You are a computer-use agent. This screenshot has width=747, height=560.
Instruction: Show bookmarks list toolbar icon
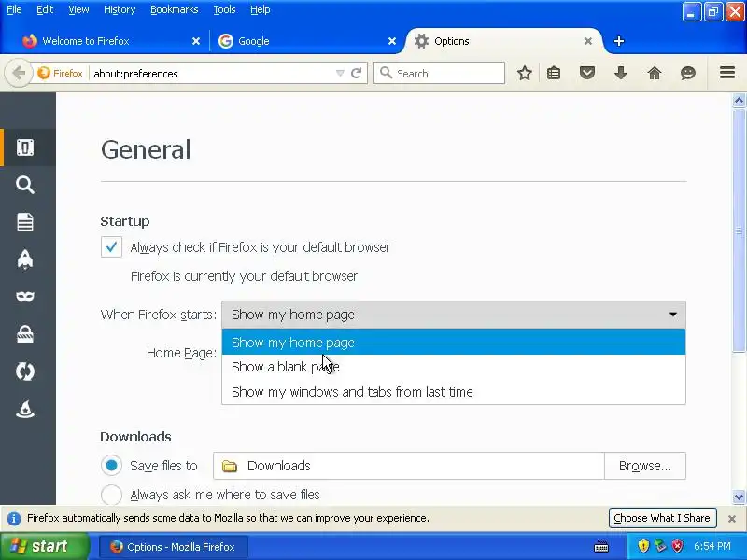[x=554, y=73]
